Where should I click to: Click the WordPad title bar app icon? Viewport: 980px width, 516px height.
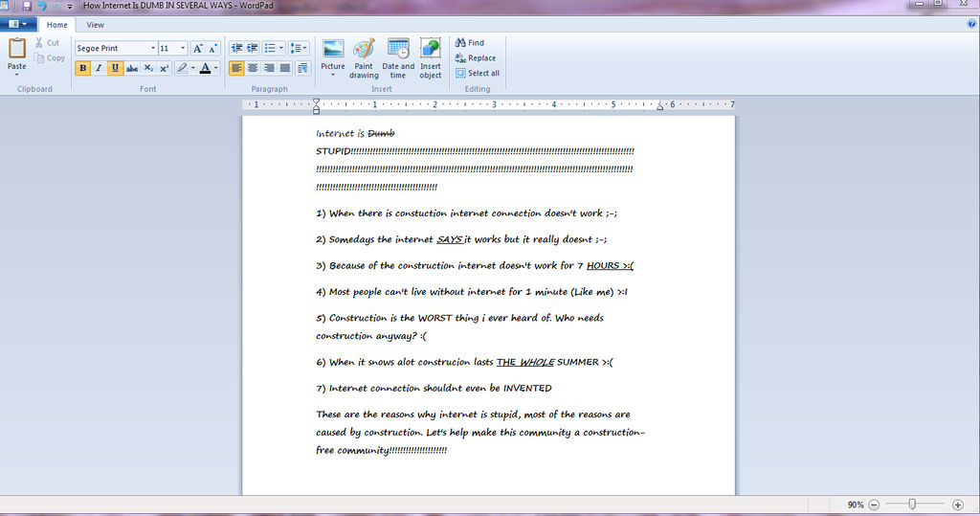coord(5,5)
